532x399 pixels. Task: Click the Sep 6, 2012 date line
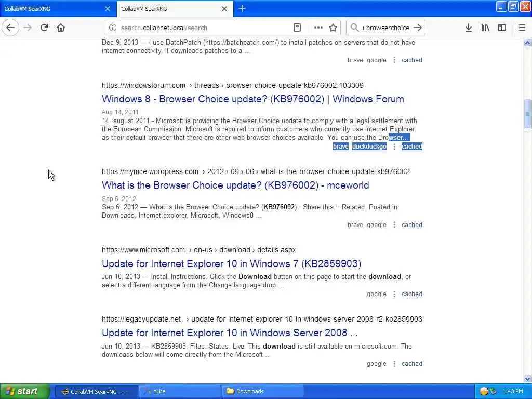pos(119,199)
